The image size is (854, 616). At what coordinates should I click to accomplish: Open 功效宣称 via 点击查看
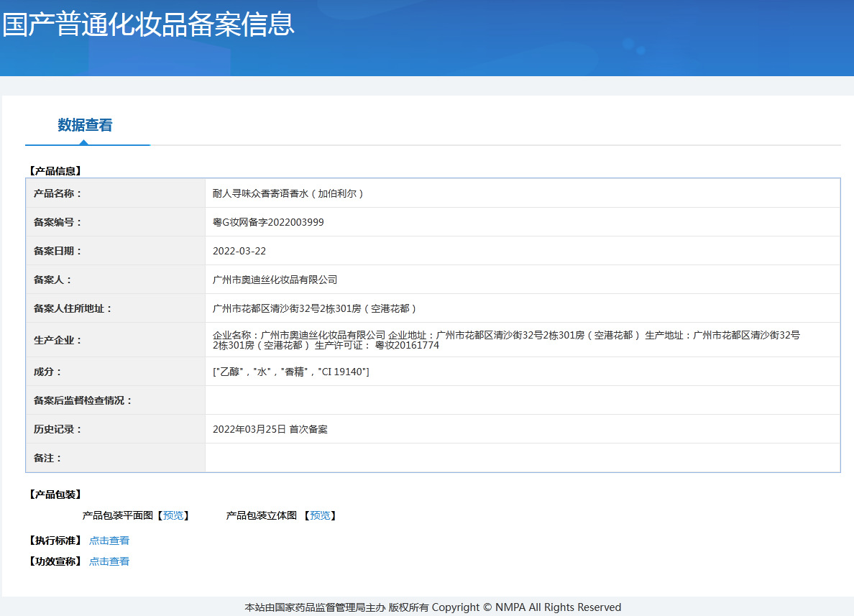(x=109, y=561)
